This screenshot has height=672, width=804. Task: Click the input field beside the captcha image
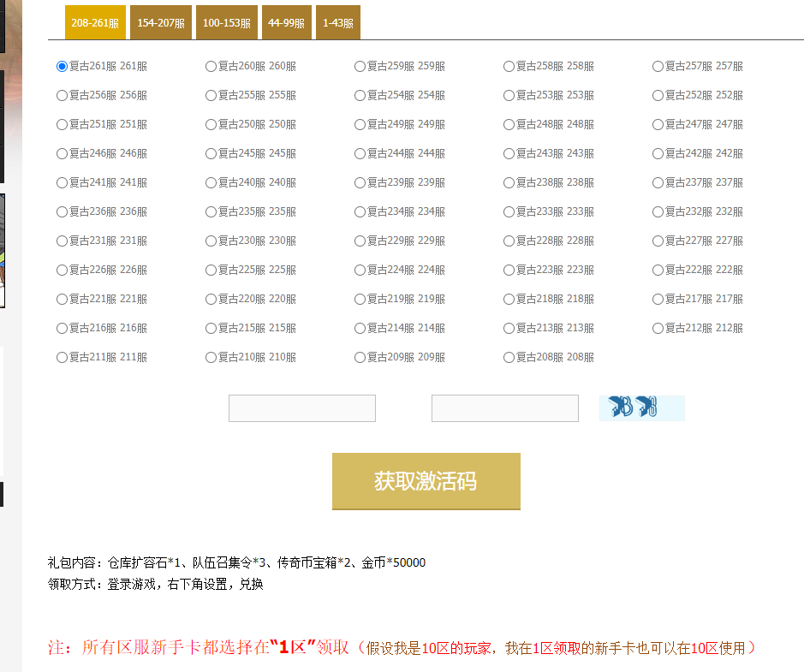click(504, 408)
